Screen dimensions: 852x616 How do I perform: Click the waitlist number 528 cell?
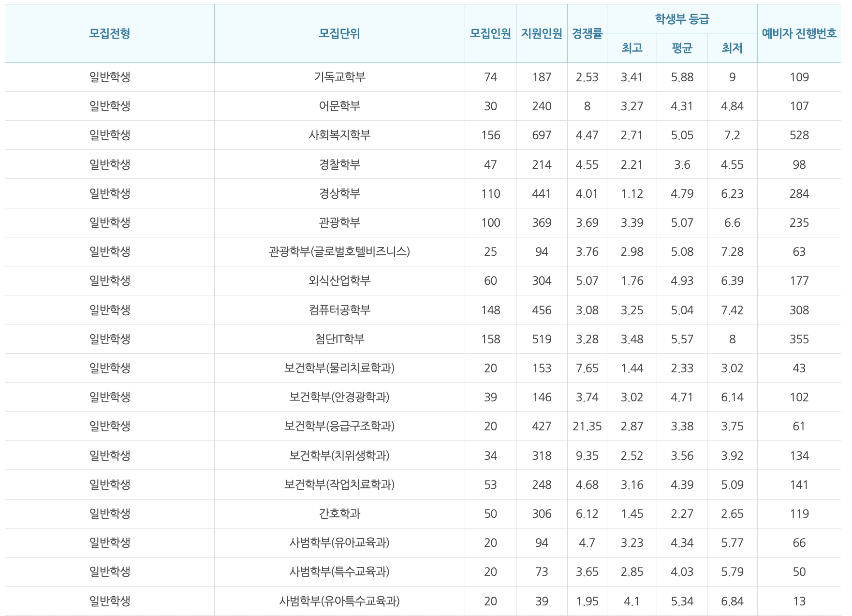800,135
